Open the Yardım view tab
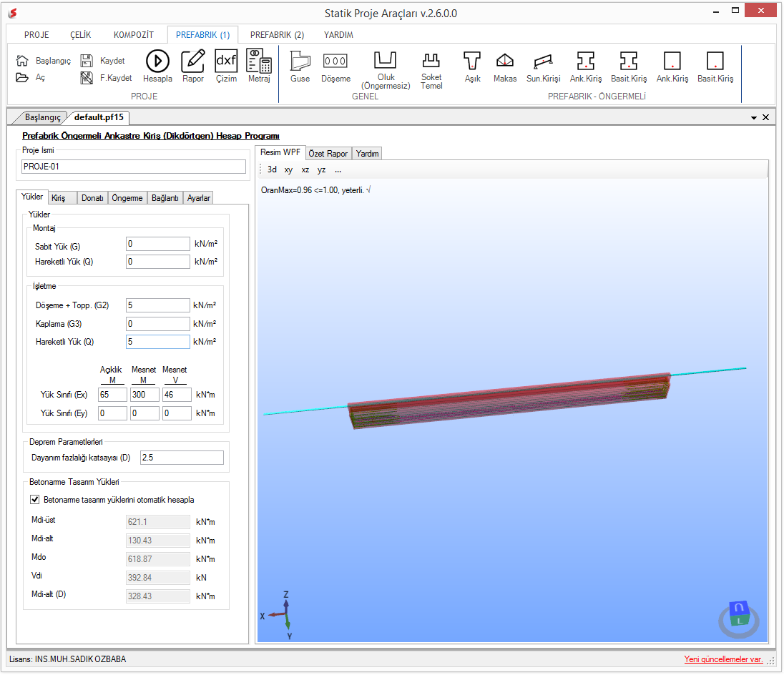784x675 pixels. [367, 154]
